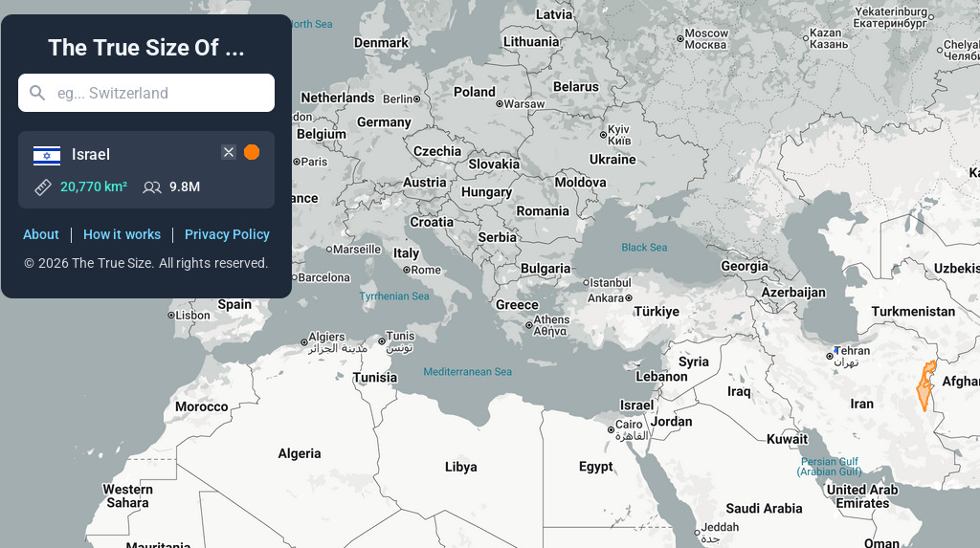Open the About link

40,234
